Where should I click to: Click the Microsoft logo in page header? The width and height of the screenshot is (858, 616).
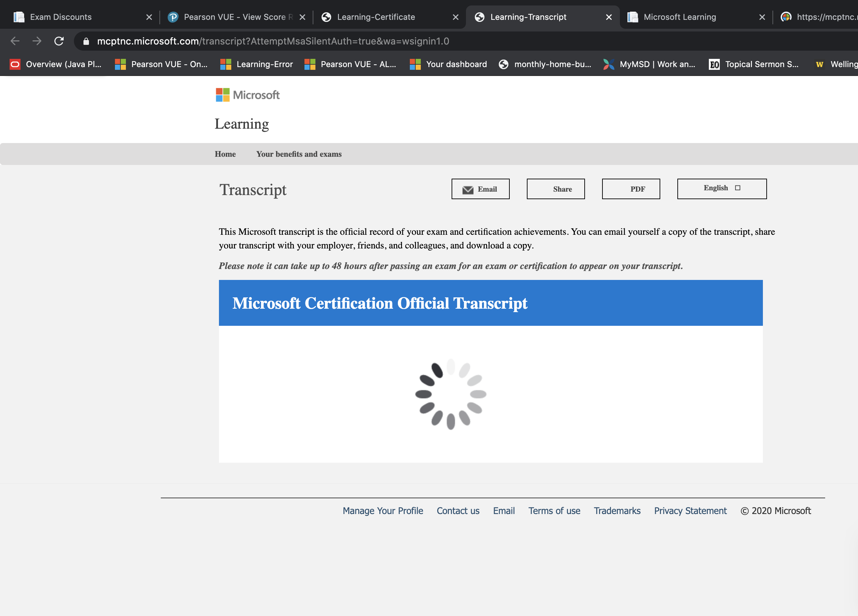point(247,95)
